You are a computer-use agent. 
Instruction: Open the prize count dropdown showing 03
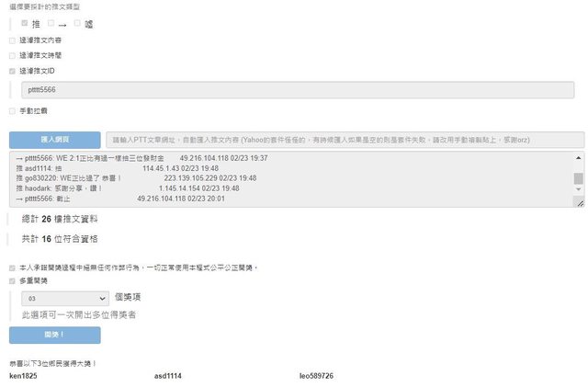(68, 299)
